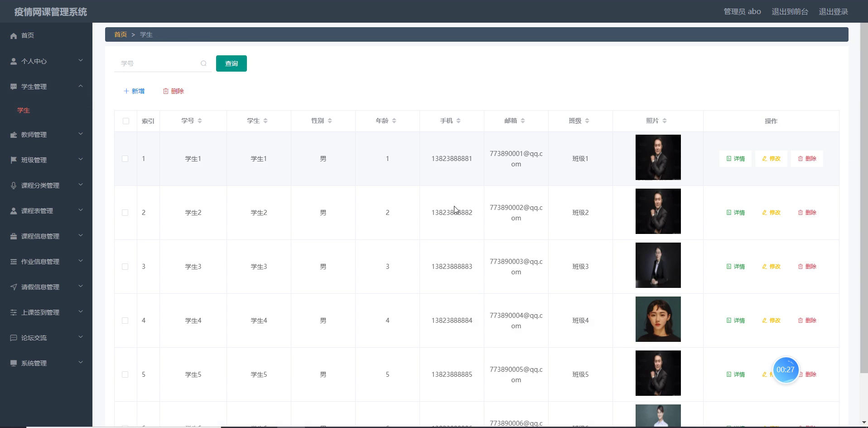
Task: Expand 个人中心 with its chevron
Action: 81,60
